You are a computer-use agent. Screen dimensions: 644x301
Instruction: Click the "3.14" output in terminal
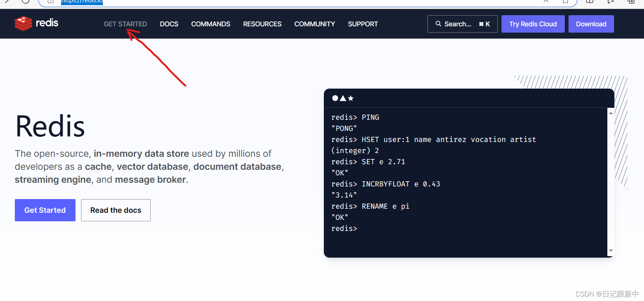click(344, 195)
